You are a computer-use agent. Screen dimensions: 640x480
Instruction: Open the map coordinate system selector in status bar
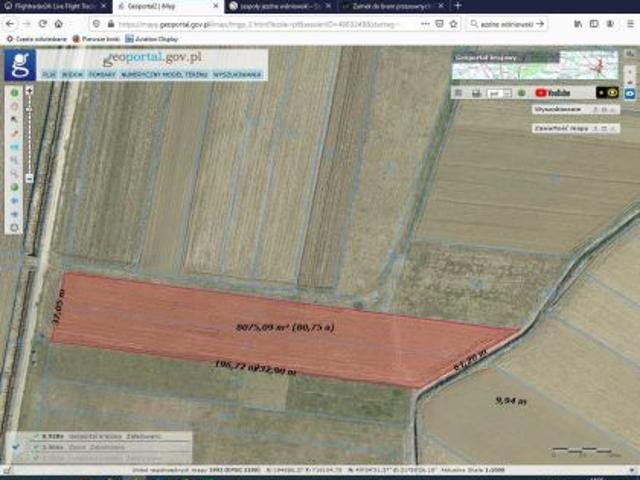point(196,470)
